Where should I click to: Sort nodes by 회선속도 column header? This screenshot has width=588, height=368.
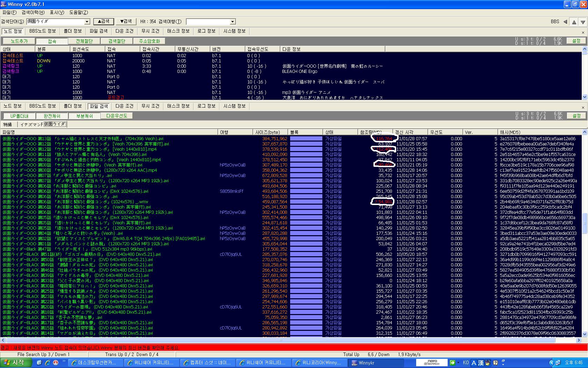88,49
